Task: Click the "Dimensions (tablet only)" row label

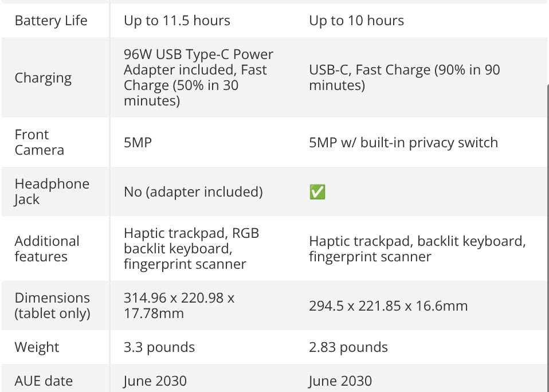Action: tap(52, 305)
